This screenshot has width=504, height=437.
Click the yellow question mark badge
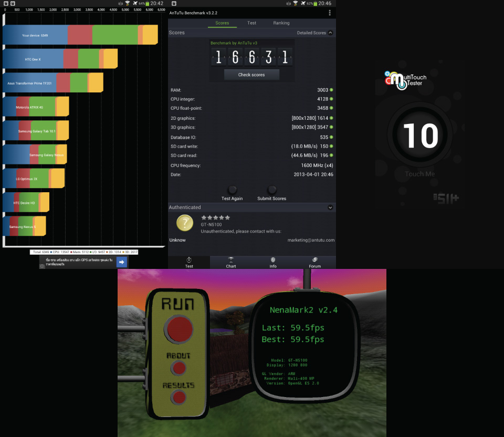(x=185, y=223)
